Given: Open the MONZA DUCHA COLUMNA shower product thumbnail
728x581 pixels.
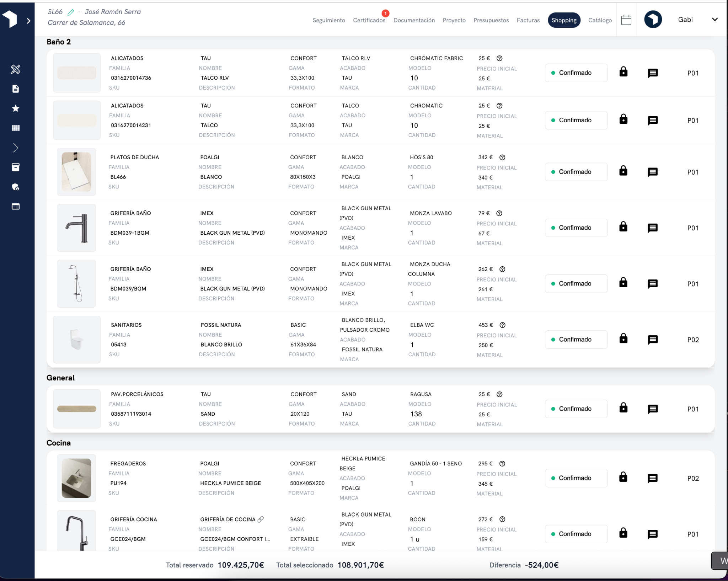Looking at the screenshot, I should 76,283.
